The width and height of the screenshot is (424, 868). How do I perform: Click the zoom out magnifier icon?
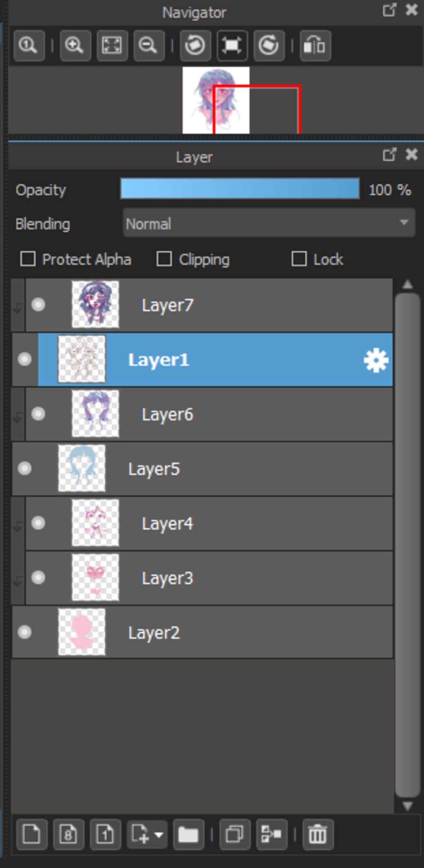point(149,45)
